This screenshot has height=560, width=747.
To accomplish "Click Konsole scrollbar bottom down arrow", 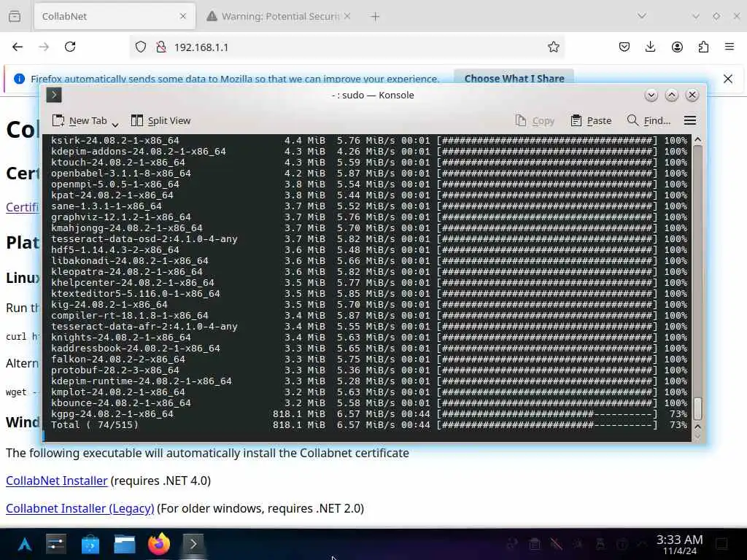I will [697, 437].
